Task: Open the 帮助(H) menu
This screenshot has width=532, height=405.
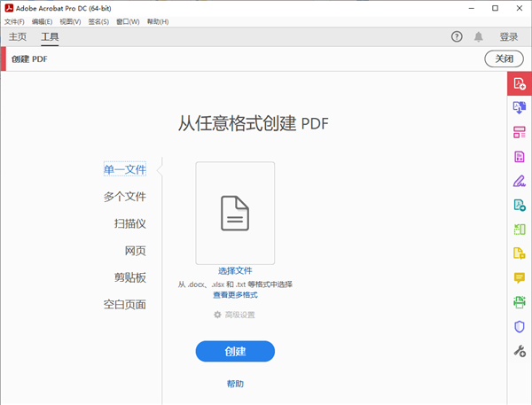Action: point(158,21)
